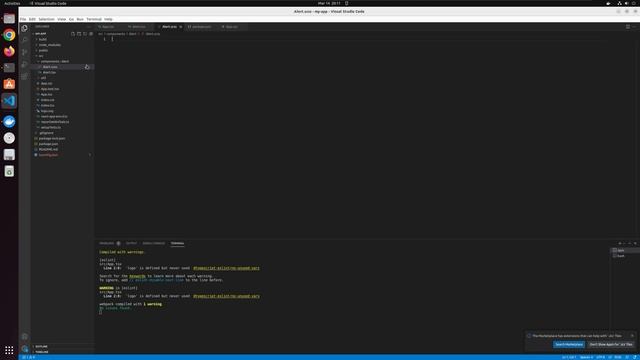The width and height of the screenshot is (640, 360).
Task: Switch to the Output panel tab
Action: tap(131, 243)
